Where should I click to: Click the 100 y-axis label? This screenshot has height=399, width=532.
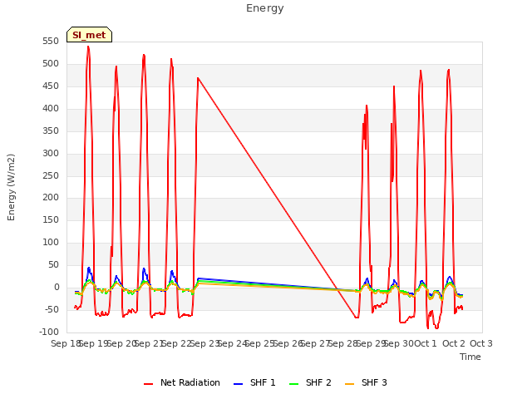tap(51, 242)
